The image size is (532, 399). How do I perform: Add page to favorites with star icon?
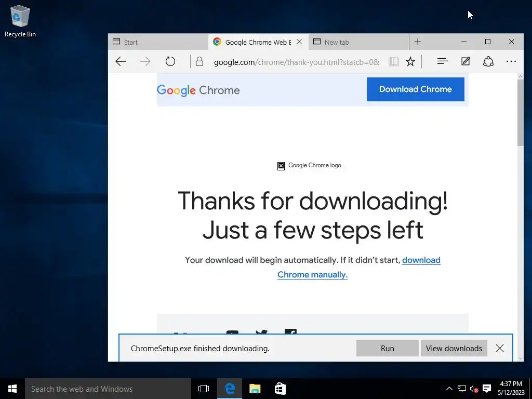point(410,61)
